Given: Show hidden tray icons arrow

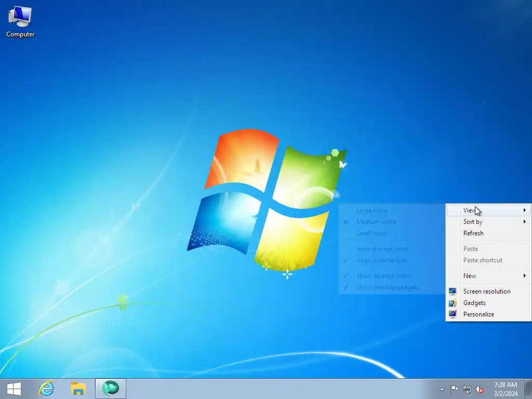Looking at the screenshot, I should [442, 389].
